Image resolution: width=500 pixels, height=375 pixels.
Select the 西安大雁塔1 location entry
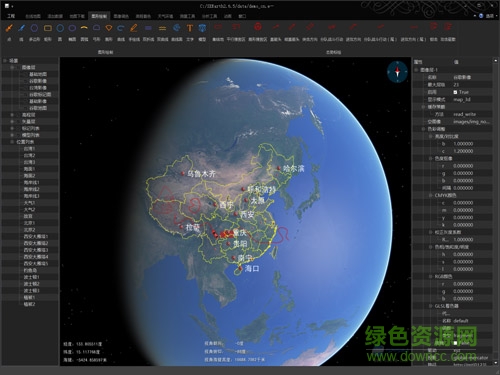(36, 236)
